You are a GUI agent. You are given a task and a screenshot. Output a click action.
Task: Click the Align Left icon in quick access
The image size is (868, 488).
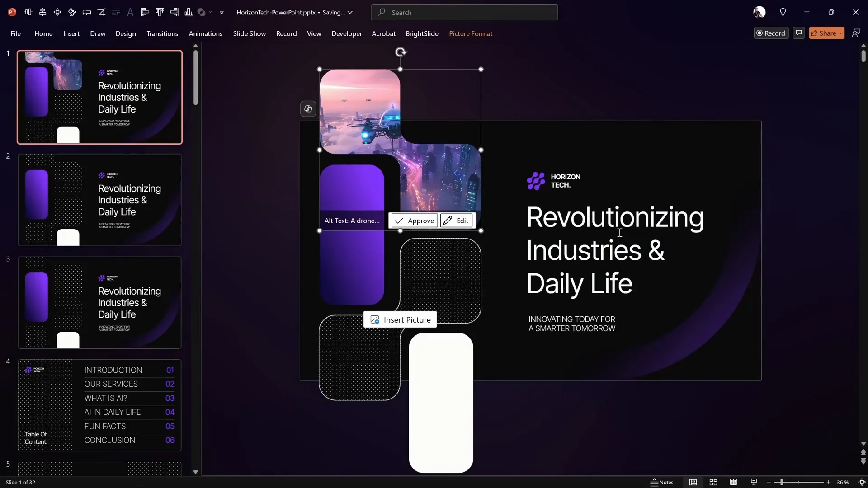point(145,12)
